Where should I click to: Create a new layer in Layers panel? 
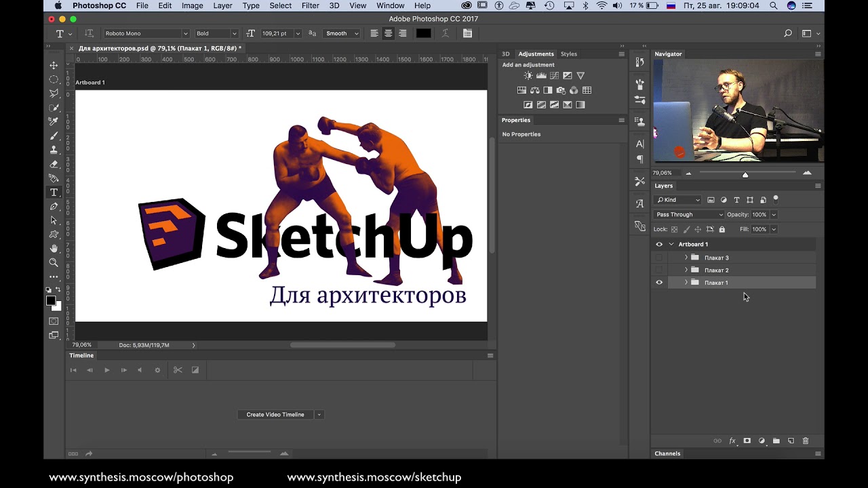[791, 441]
